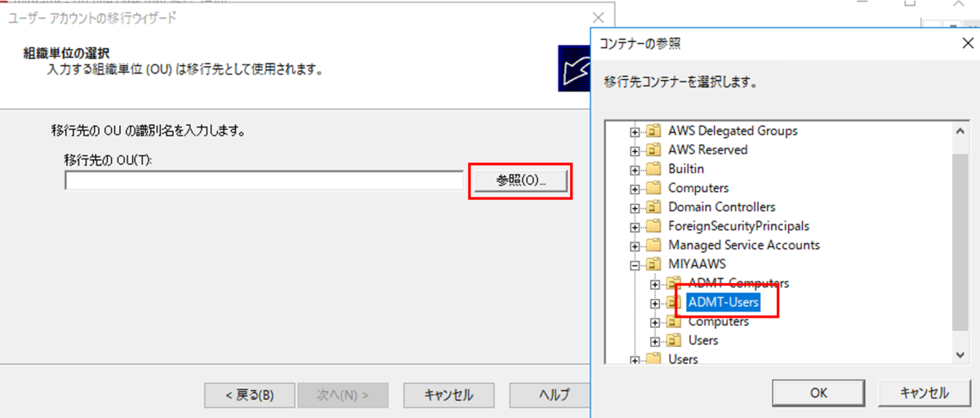Viewport: 980px width, 418px height.
Task: Select the AWS Reserved folder icon
Action: pos(653,150)
